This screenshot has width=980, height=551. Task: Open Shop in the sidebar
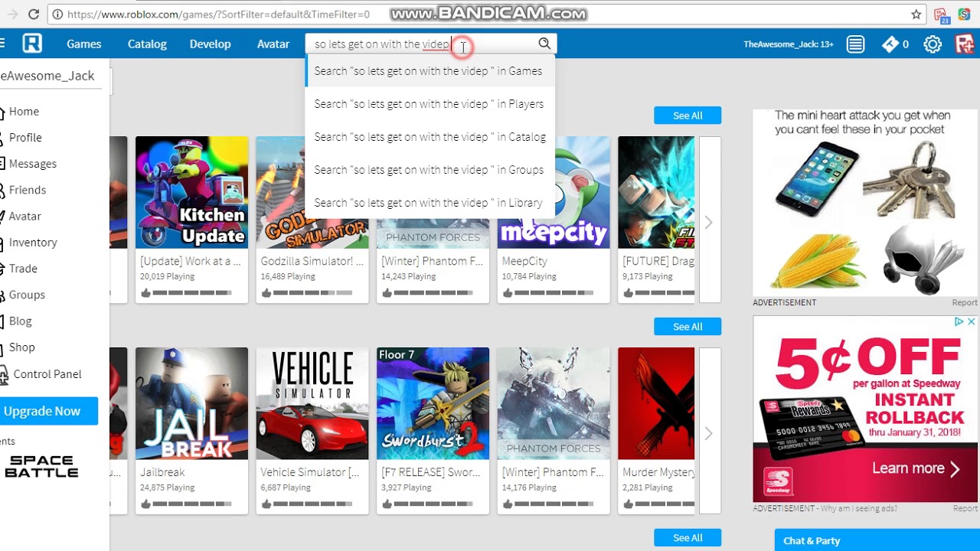pyautogui.click(x=21, y=347)
